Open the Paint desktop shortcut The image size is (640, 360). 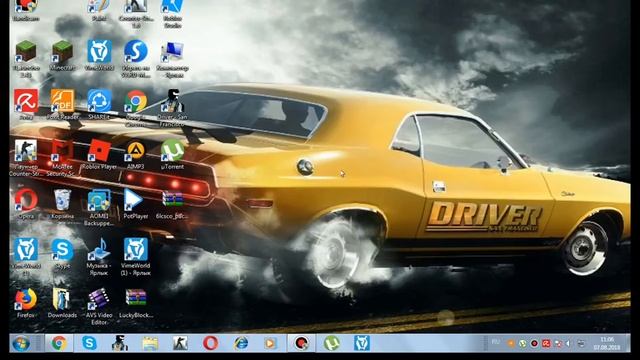[99, 10]
